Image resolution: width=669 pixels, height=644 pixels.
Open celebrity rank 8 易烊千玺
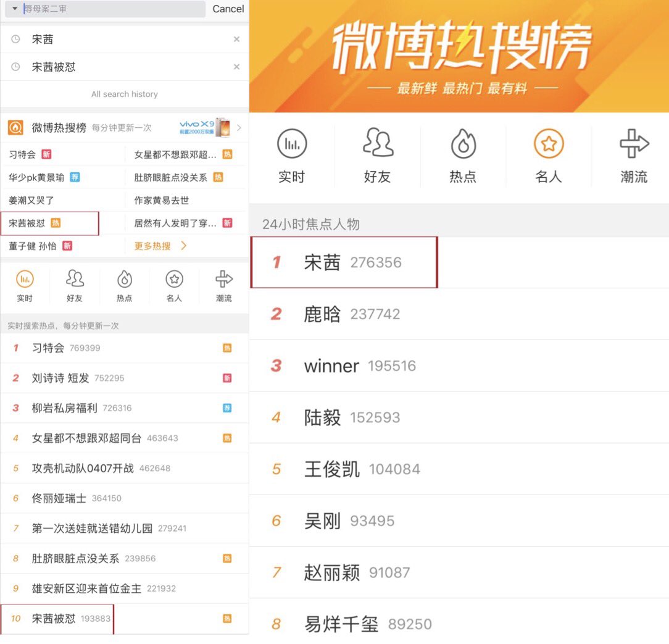(459, 622)
